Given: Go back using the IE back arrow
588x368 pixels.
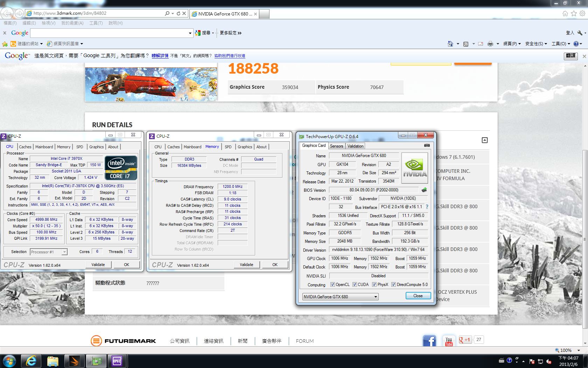Looking at the screenshot, I should [7, 13].
